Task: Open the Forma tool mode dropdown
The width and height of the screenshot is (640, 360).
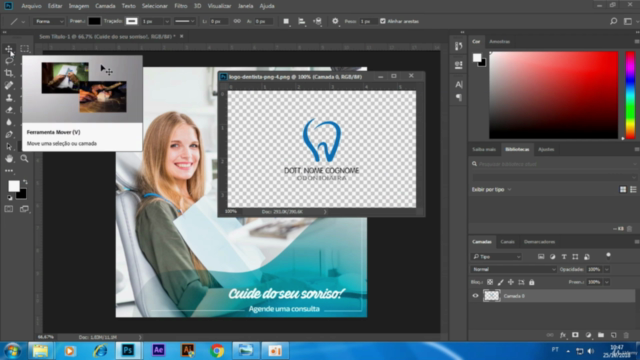Action: tap(49, 21)
